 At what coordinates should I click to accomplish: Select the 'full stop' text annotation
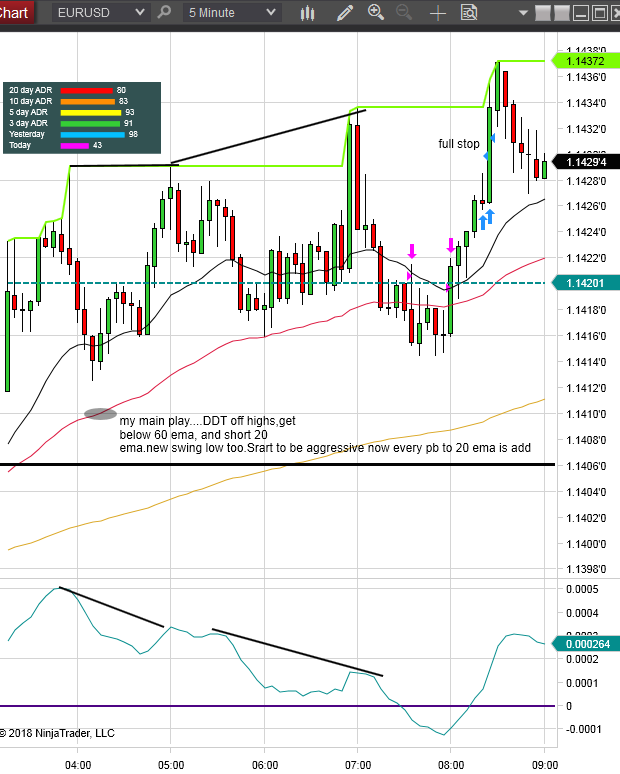(459, 144)
